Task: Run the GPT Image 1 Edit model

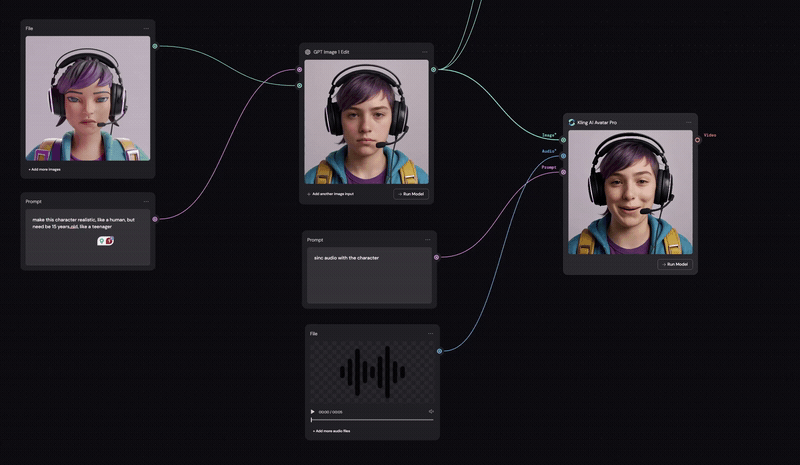Action: tap(411, 194)
